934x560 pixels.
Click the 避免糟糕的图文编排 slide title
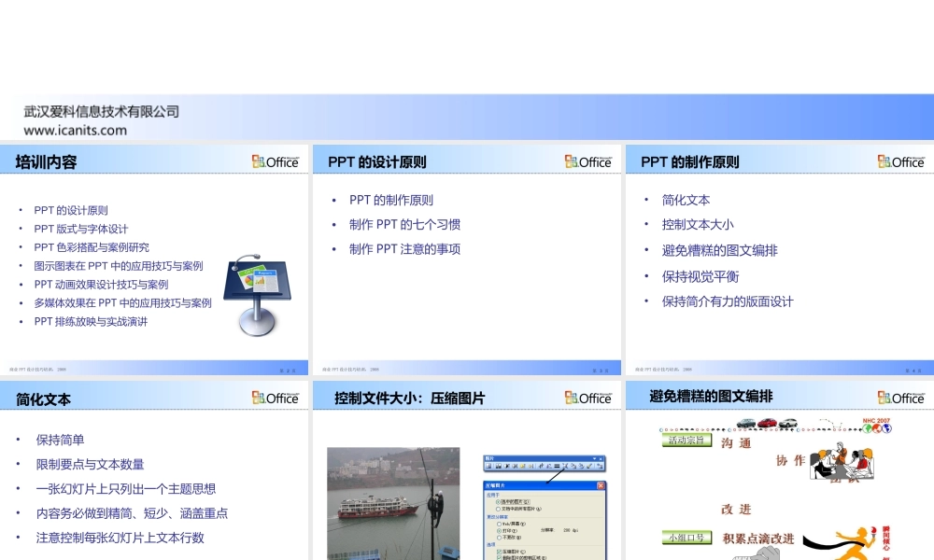click(711, 397)
